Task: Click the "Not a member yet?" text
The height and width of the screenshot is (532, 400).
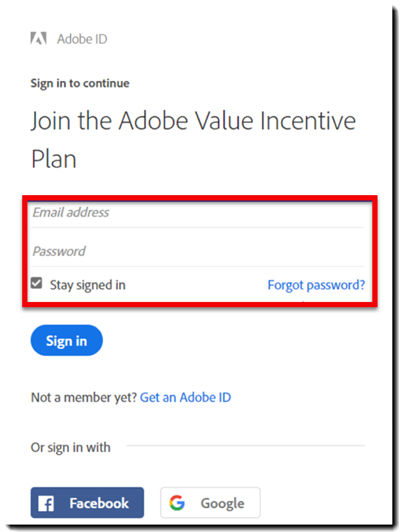Action: (x=84, y=397)
